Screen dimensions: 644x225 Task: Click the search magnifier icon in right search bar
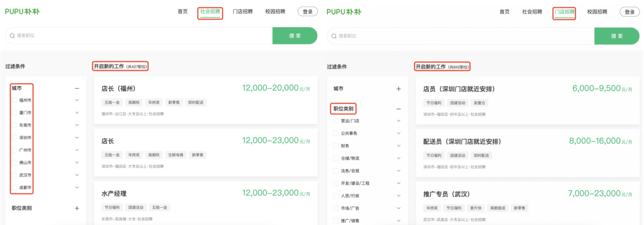pyautogui.click(x=335, y=36)
